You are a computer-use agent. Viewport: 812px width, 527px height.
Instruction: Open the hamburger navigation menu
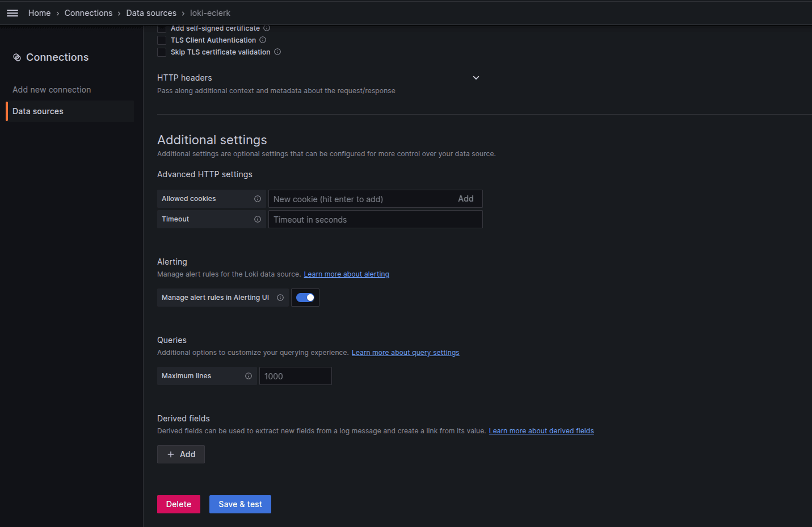[12, 12]
